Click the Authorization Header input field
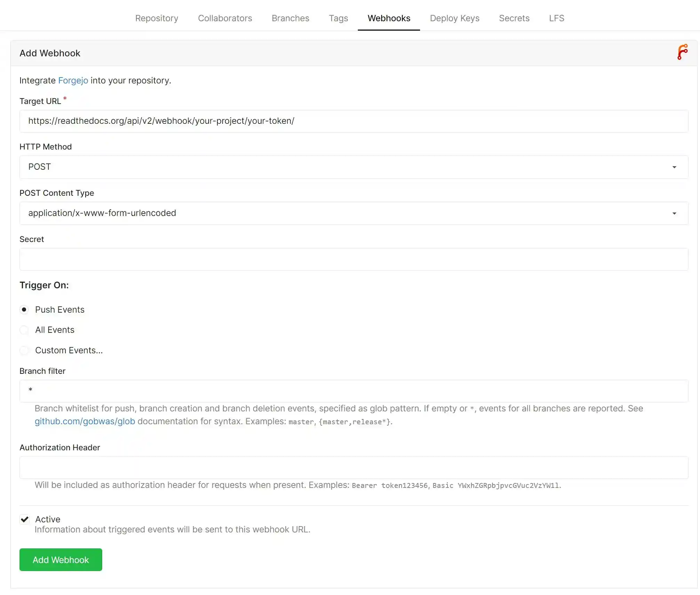Image resolution: width=700 pixels, height=595 pixels. [x=353, y=467]
